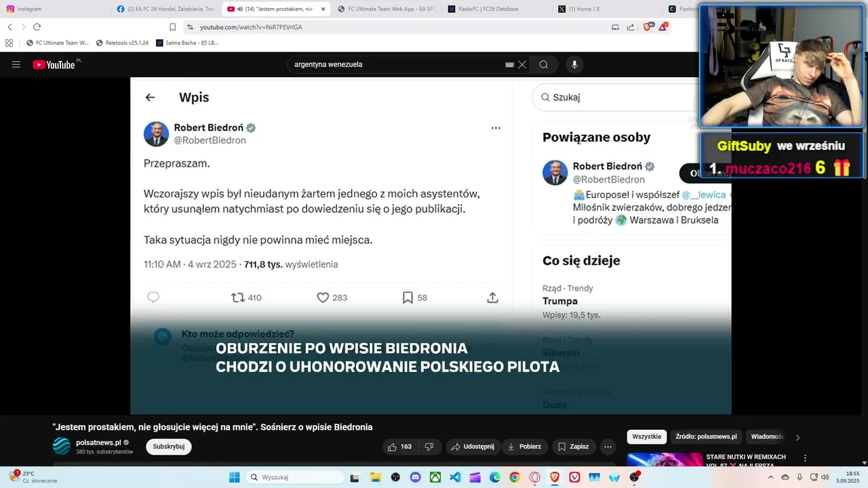This screenshot has height=488, width=868.
Task: Go back in browser navigation
Action: coord(9,27)
